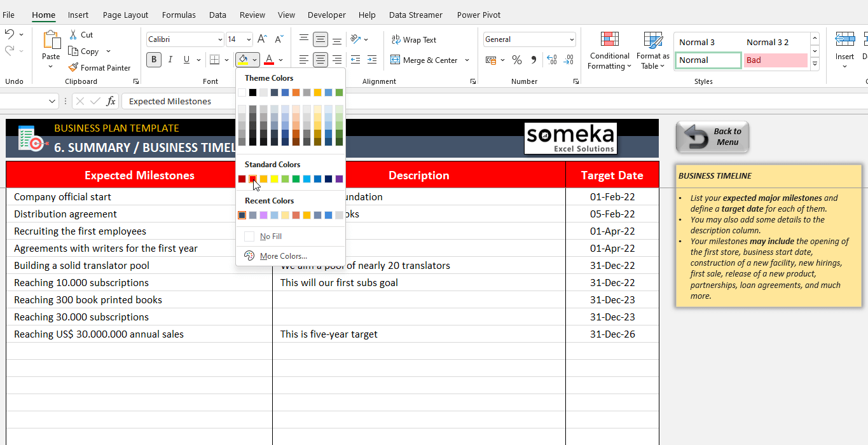868x445 pixels.
Task: Enable Wrap Text for the selection
Action: tap(414, 39)
